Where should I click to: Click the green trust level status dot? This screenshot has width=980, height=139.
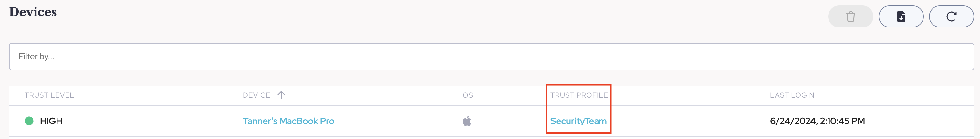(29, 121)
